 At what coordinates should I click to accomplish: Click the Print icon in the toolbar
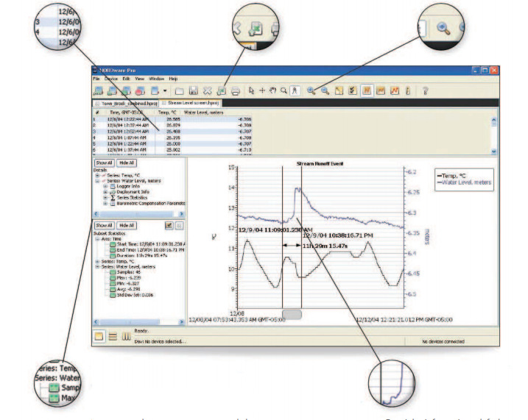point(236,90)
